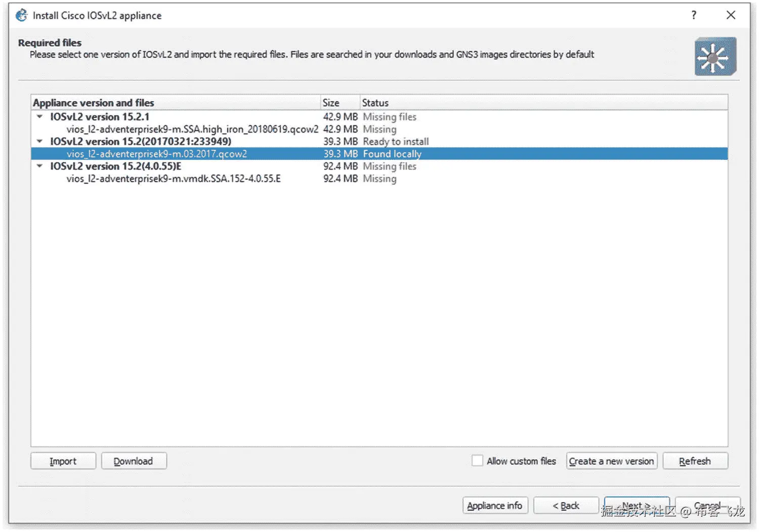Sort by the Size column header
This screenshot has height=532, width=759.
pos(341,103)
